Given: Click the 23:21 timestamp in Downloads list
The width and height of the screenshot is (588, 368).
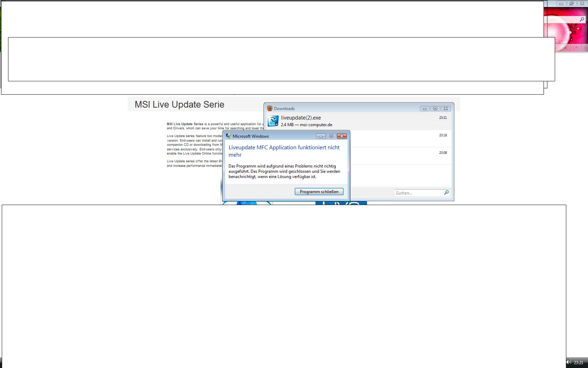Looking at the screenshot, I should (x=443, y=118).
